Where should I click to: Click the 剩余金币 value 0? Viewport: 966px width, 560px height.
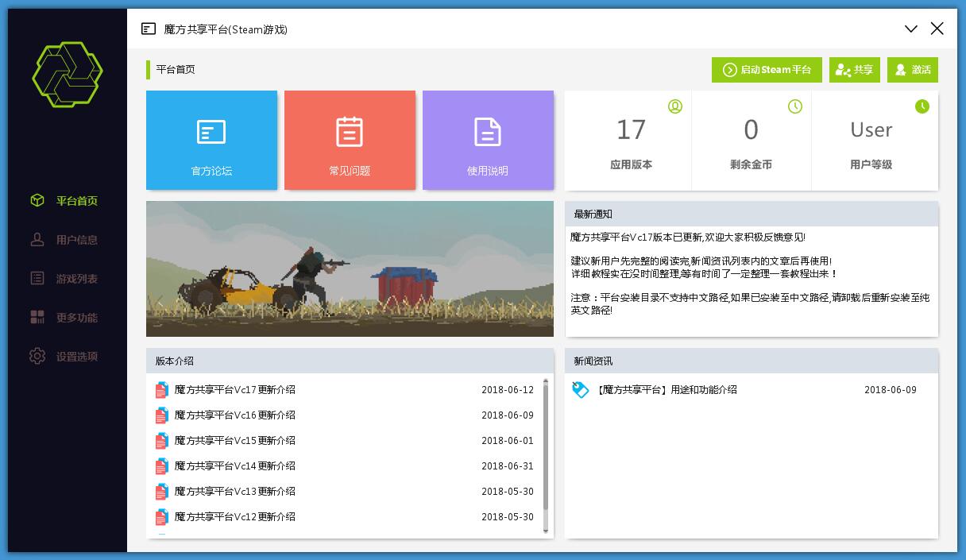pyautogui.click(x=751, y=129)
